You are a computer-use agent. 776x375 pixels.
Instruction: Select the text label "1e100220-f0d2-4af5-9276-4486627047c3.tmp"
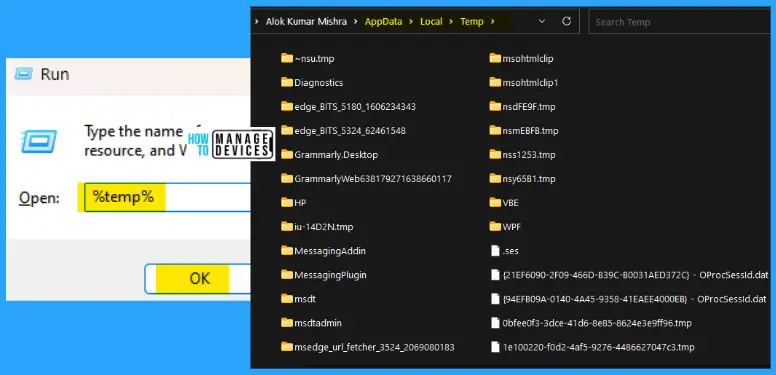click(598, 347)
